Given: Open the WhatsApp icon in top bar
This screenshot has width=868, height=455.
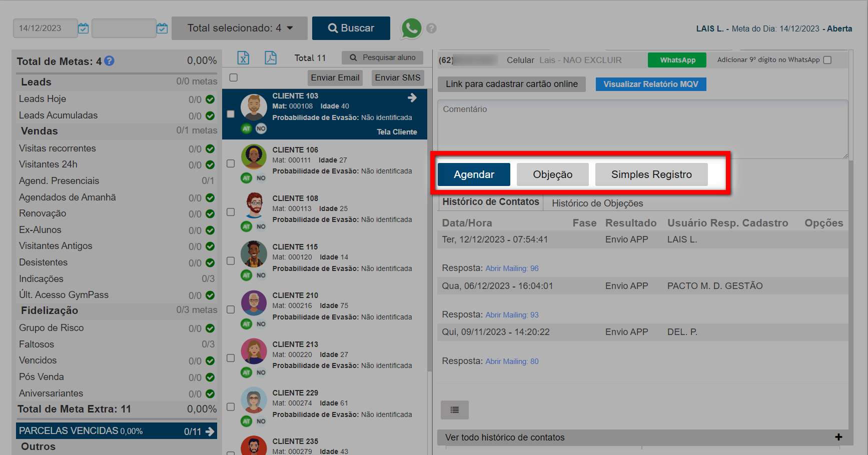Looking at the screenshot, I should click(x=411, y=28).
